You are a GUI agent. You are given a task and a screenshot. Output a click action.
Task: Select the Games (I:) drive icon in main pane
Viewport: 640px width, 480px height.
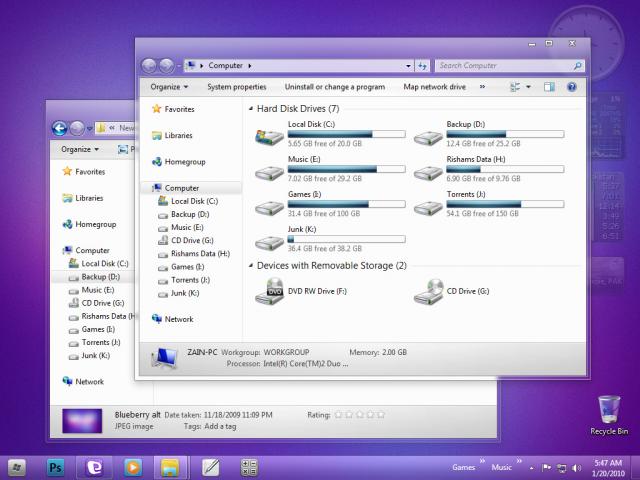269,208
